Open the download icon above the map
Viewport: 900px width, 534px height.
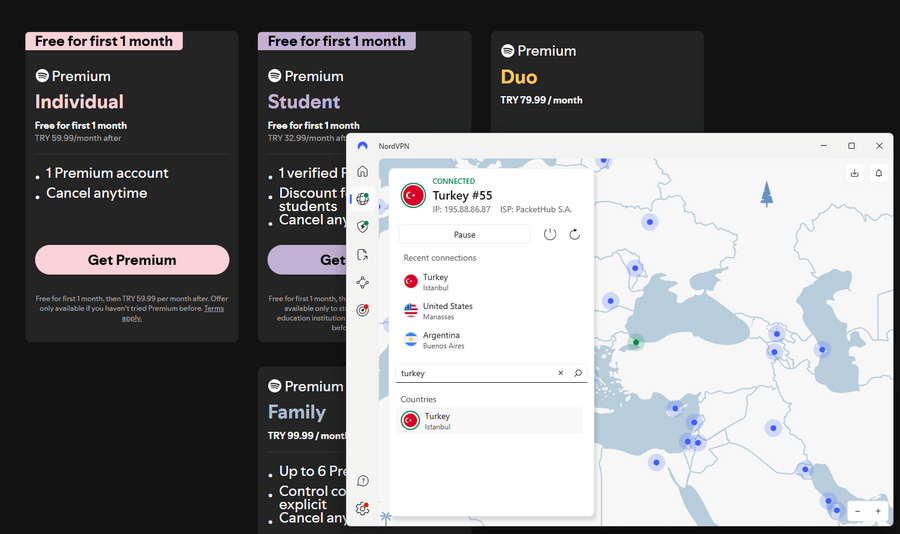tap(854, 173)
